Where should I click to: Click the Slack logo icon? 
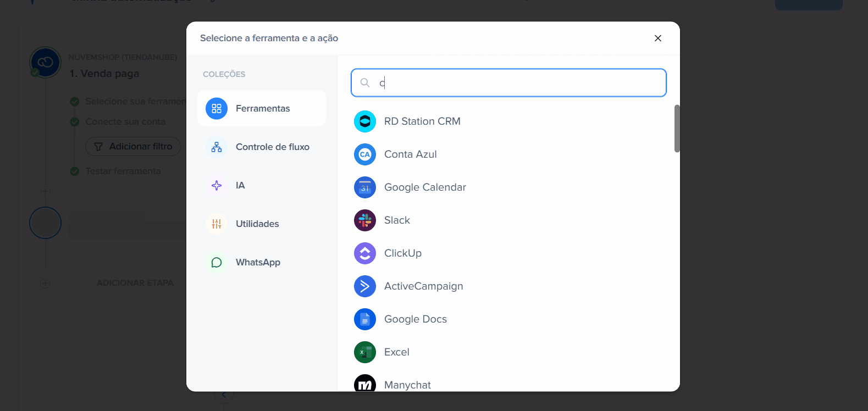pos(365,220)
